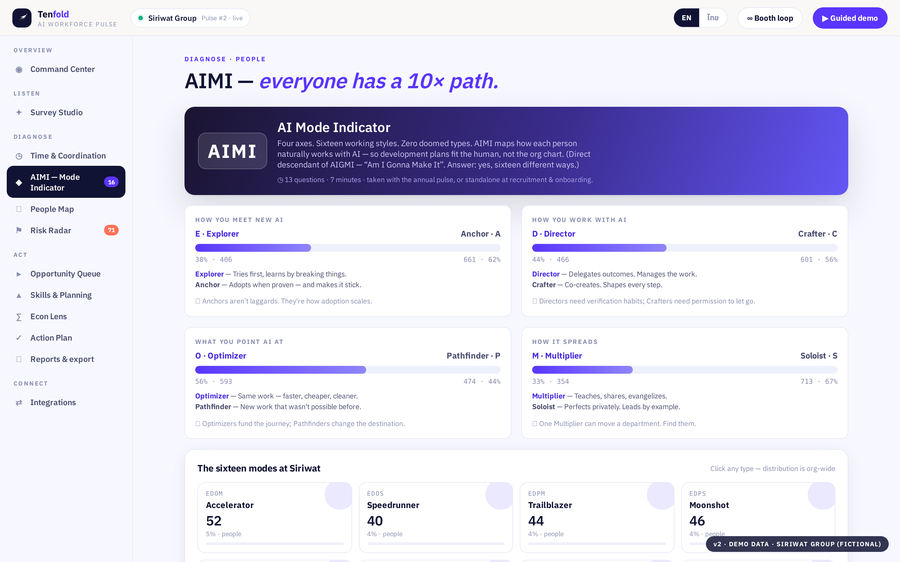Click the 'DIAGNOSE · PEOPLE' breadcrumb
Viewport: 900px width, 562px height.
[x=225, y=59]
